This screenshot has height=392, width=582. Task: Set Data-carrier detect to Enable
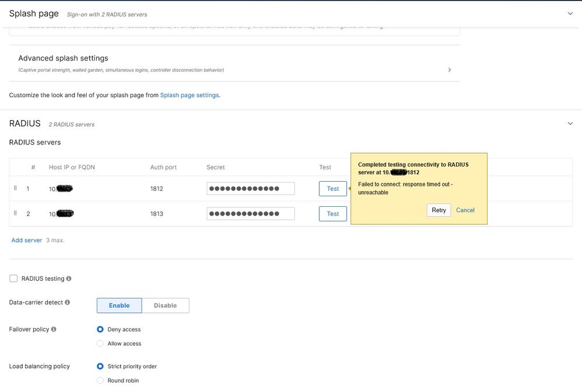point(119,305)
